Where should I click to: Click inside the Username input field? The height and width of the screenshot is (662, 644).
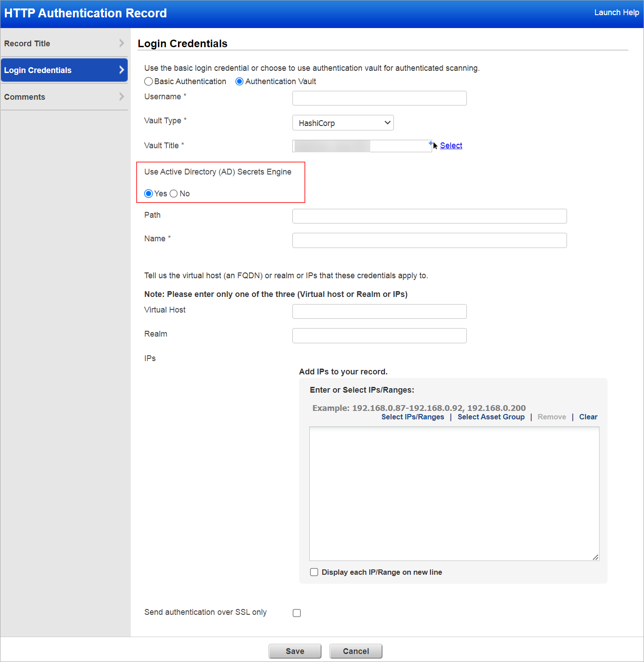coord(379,98)
